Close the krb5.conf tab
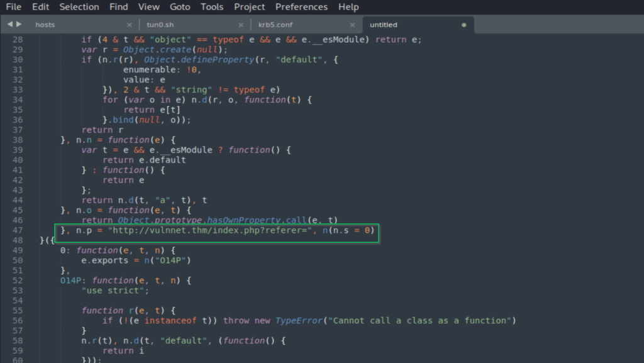The image size is (644, 363). [352, 25]
